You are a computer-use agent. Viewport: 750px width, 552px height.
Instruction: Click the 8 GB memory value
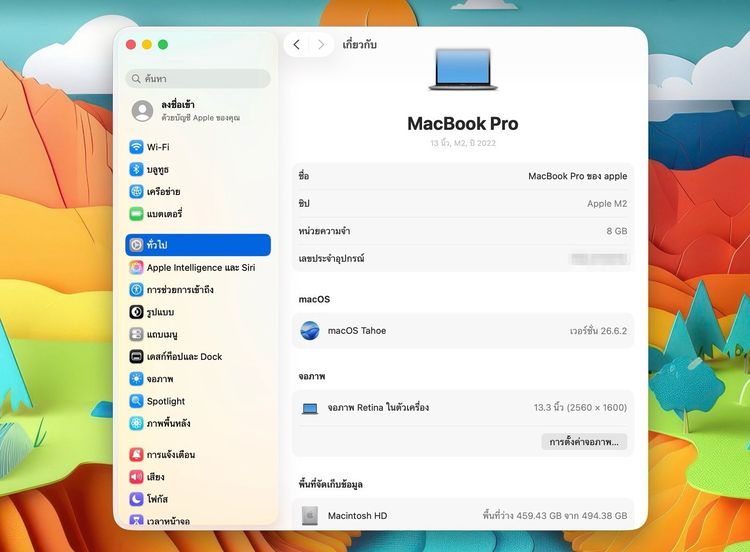point(617,231)
